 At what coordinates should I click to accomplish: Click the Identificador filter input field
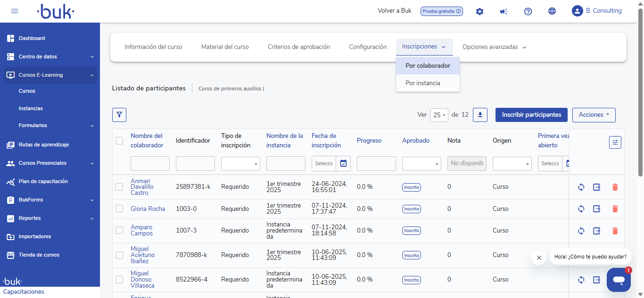[x=195, y=163]
